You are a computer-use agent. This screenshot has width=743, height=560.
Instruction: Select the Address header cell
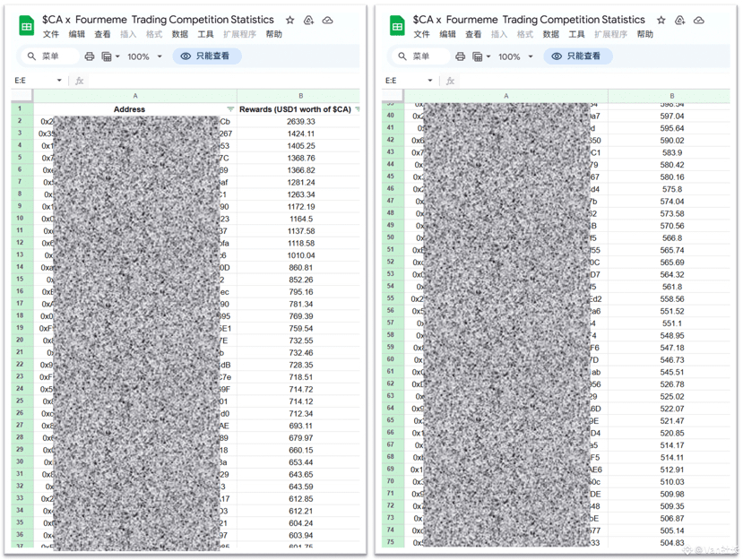click(x=135, y=109)
